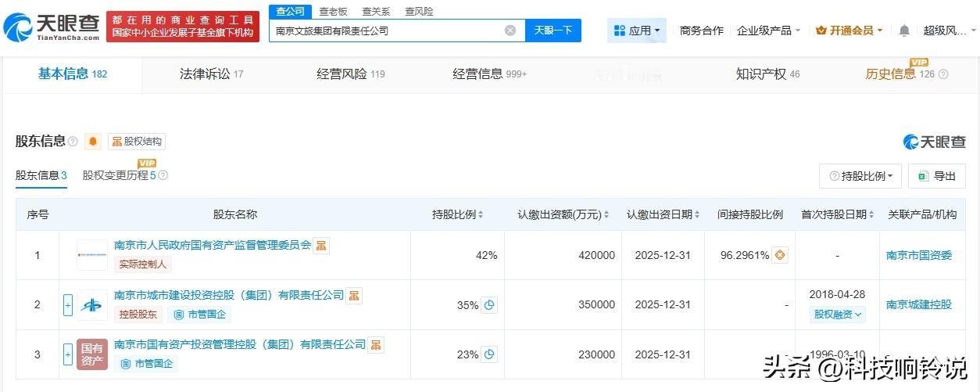The width and height of the screenshot is (980, 392).
Task: Open the 持股比例 filter dropdown
Action: coord(860,176)
